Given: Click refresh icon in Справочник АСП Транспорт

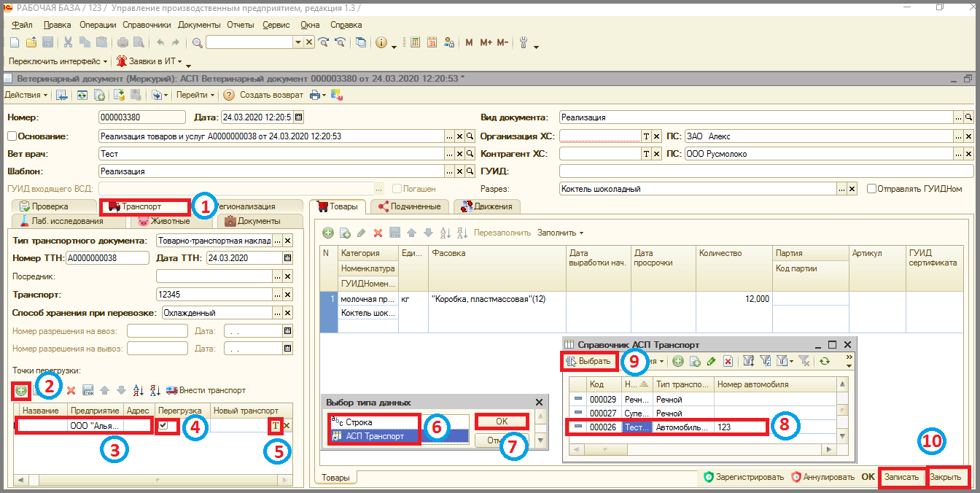Looking at the screenshot, I should 825,361.
